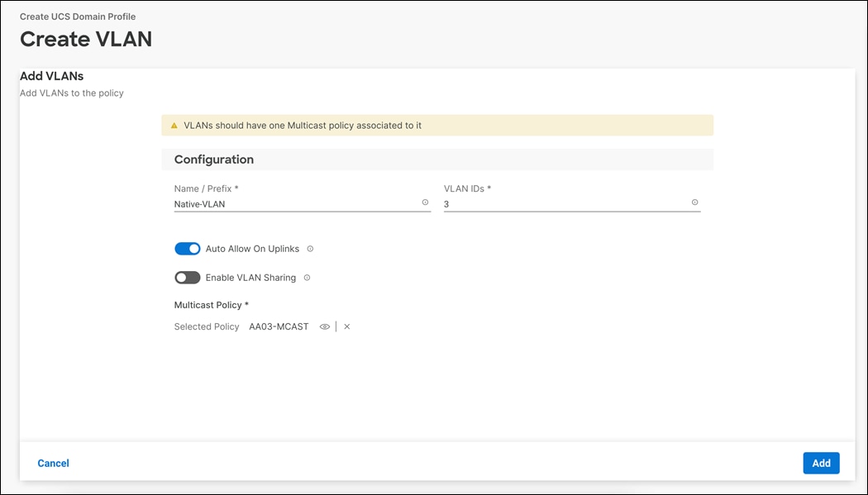868x495 pixels.
Task: Enable the VLAN Sharing toggle
Action: [187, 277]
